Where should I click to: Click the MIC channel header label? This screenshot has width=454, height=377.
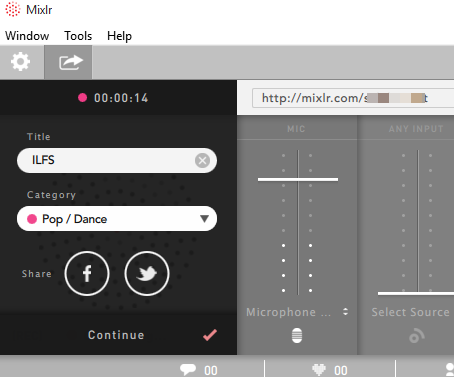tap(296, 129)
